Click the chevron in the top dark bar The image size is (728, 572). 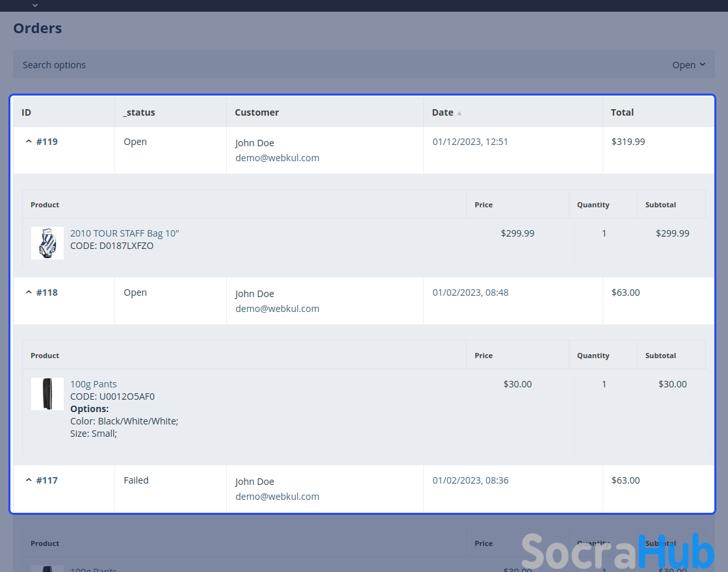pyautogui.click(x=35, y=5)
